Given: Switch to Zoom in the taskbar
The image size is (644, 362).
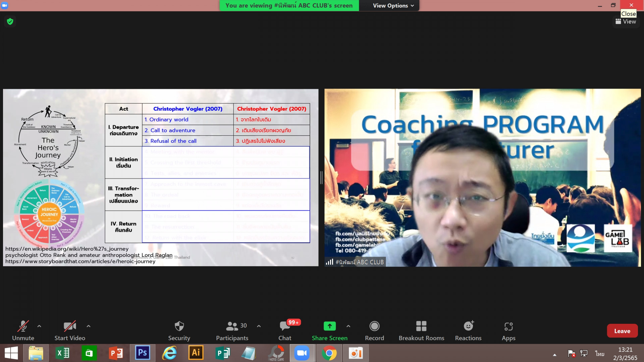Looking at the screenshot, I should click(302, 353).
